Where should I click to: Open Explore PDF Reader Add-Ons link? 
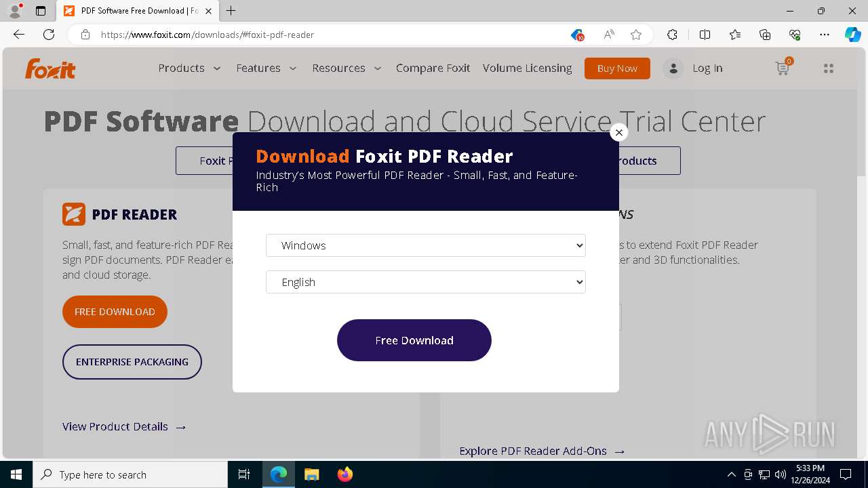[542, 451]
